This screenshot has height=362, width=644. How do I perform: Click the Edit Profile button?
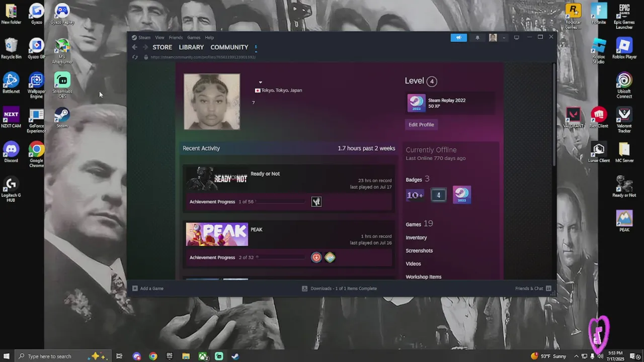tap(421, 125)
